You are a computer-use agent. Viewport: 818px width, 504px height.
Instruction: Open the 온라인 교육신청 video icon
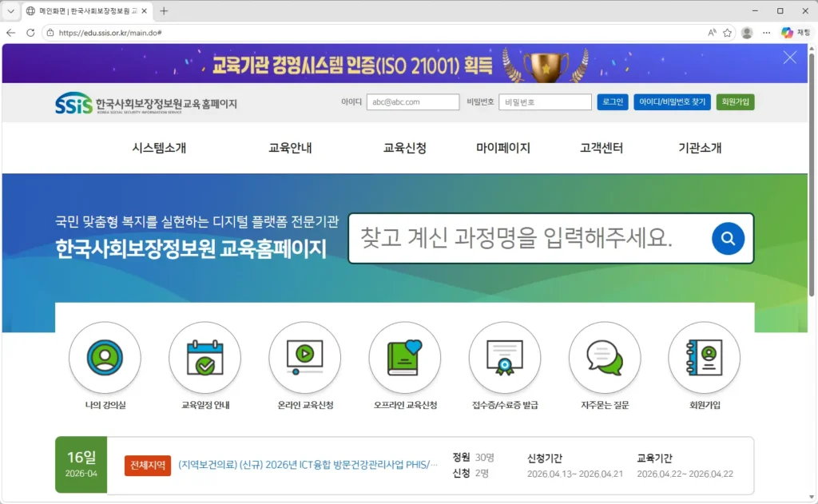[x=304, y=357]
